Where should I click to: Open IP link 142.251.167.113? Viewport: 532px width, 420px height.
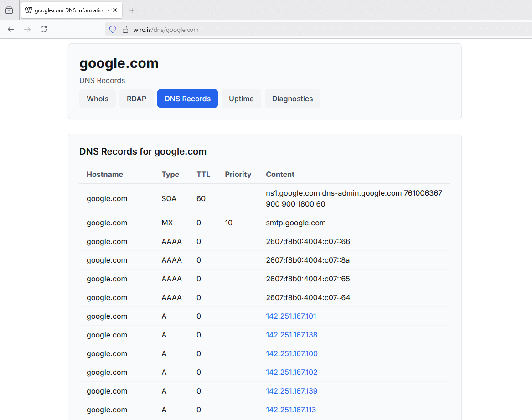click(291, 410)
